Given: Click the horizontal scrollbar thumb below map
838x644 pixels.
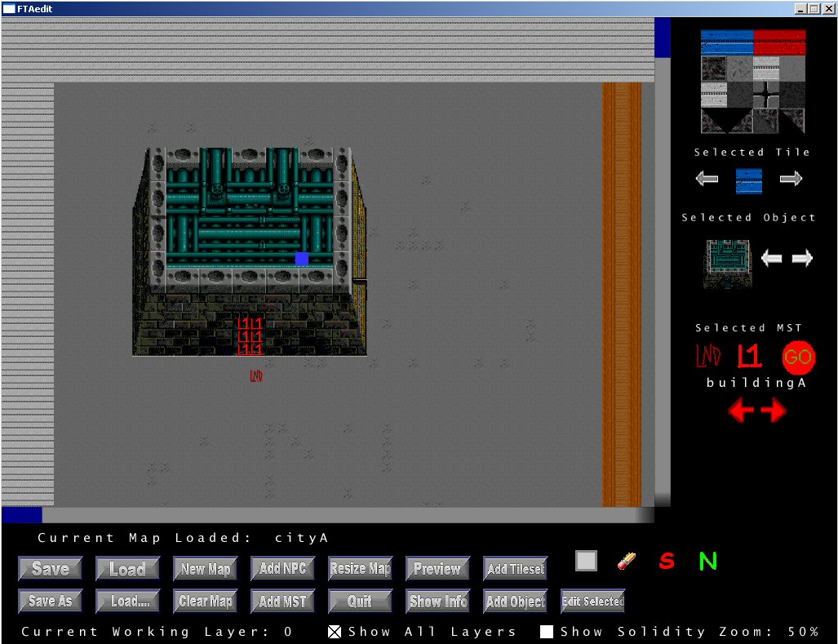Looking at the screenshot, I should pyautogui.click(x=22, y=515).
